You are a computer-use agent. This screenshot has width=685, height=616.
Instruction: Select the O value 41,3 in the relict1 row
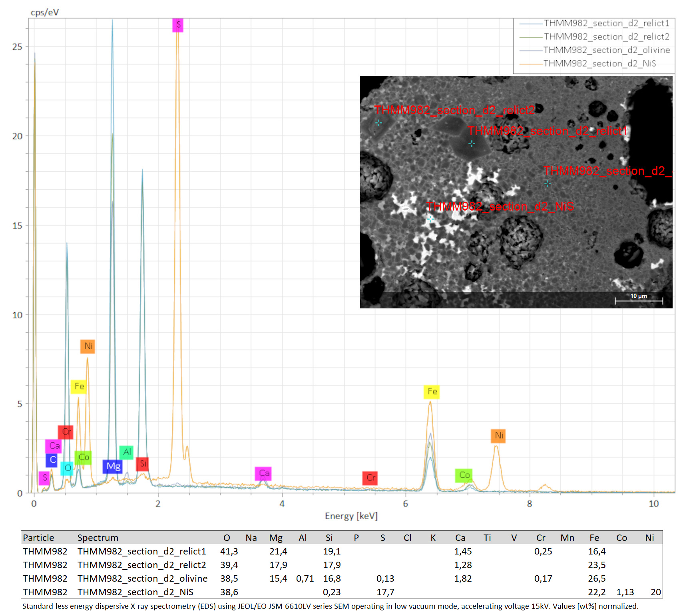coord(229,551)
